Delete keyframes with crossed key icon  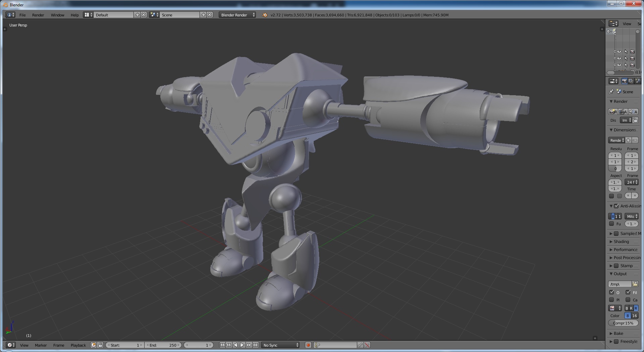pos(367,345)
